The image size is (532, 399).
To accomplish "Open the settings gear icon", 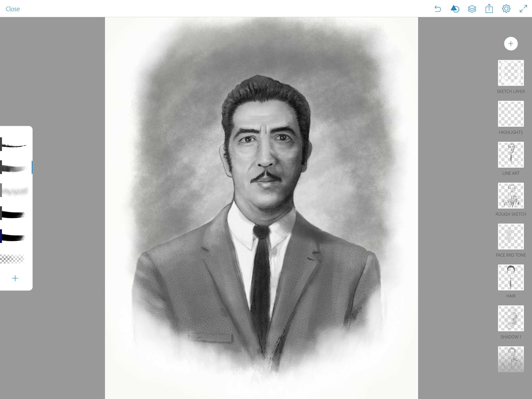I will (x=506, y=9).
